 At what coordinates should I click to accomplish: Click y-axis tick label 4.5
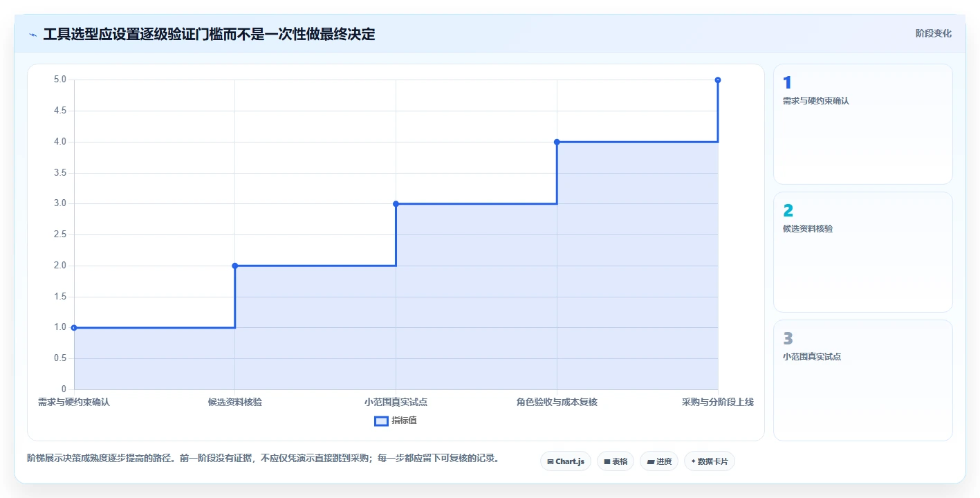tap(60, 111)
